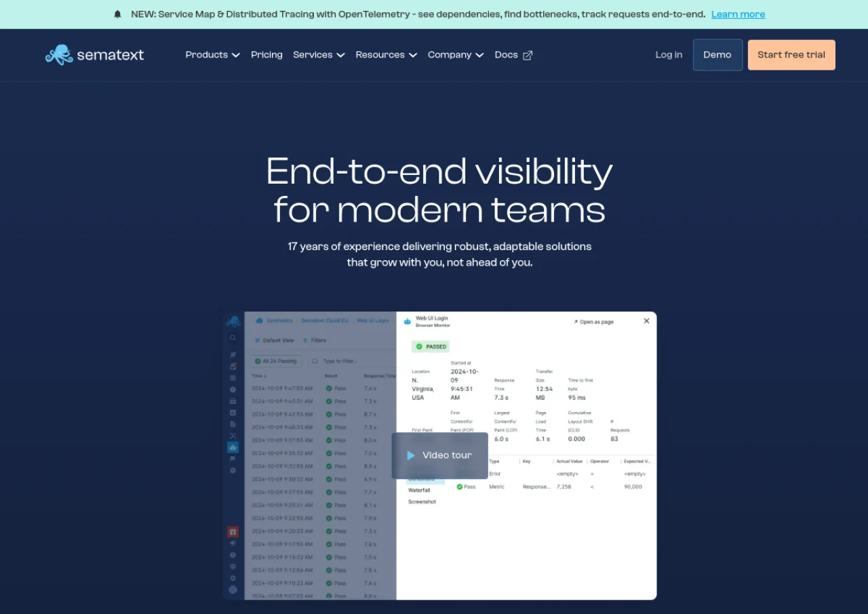This screenshot has height=614, width=868.
Task: Click the PASSED status badge
Action: [x=431, y=346]
